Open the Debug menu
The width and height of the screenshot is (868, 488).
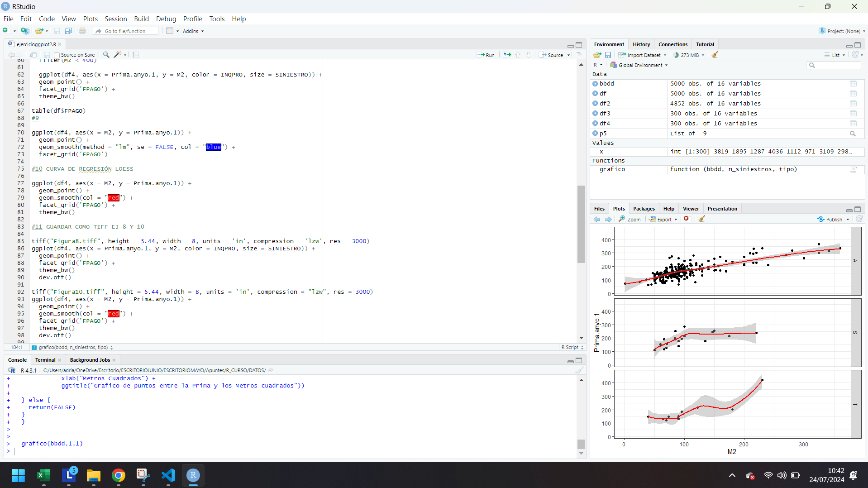pos(166,19)
